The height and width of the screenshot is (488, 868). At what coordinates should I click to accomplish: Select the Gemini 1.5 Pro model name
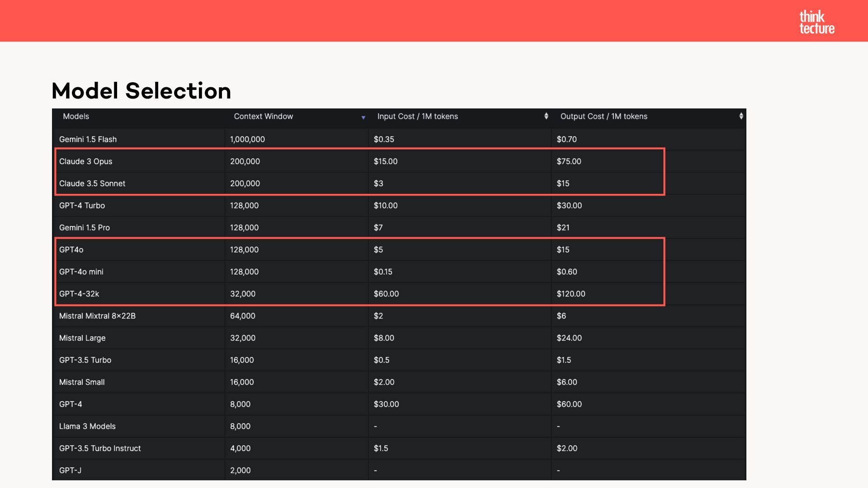84,228
